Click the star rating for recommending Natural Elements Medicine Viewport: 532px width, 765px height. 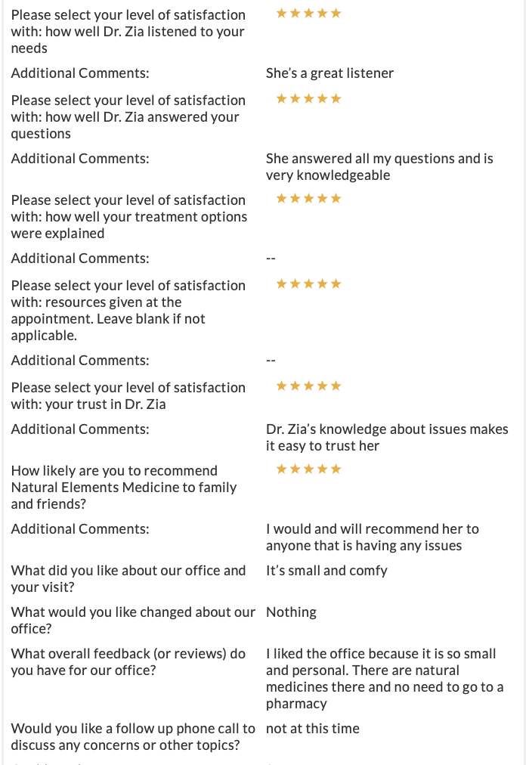pyautogui.click(x=308, y=469)
